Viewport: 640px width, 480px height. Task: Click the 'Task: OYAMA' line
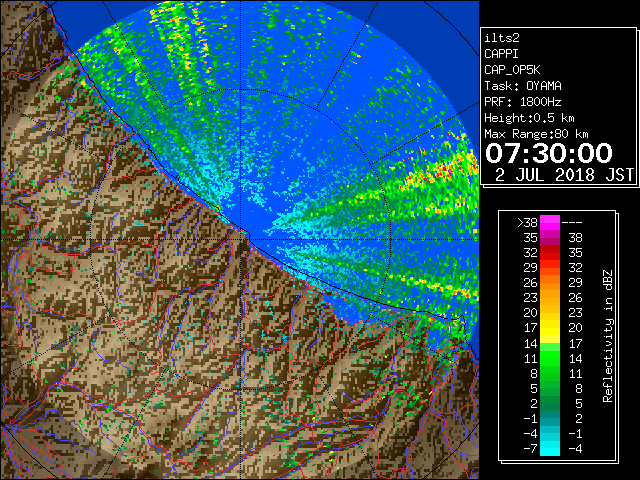coord(523,86)
